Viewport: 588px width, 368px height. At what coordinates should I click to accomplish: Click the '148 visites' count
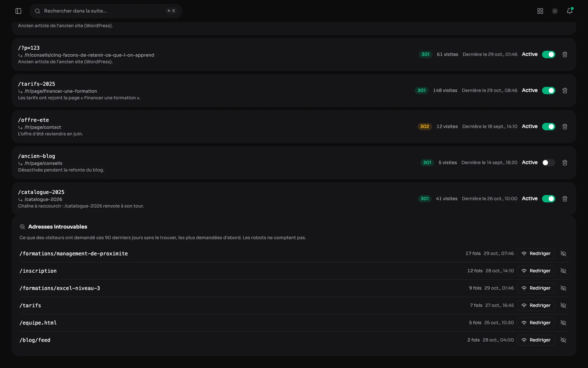pos(445,91)
